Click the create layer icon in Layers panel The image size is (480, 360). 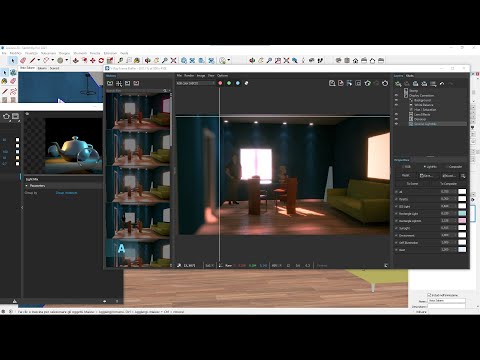coord(398,84)
